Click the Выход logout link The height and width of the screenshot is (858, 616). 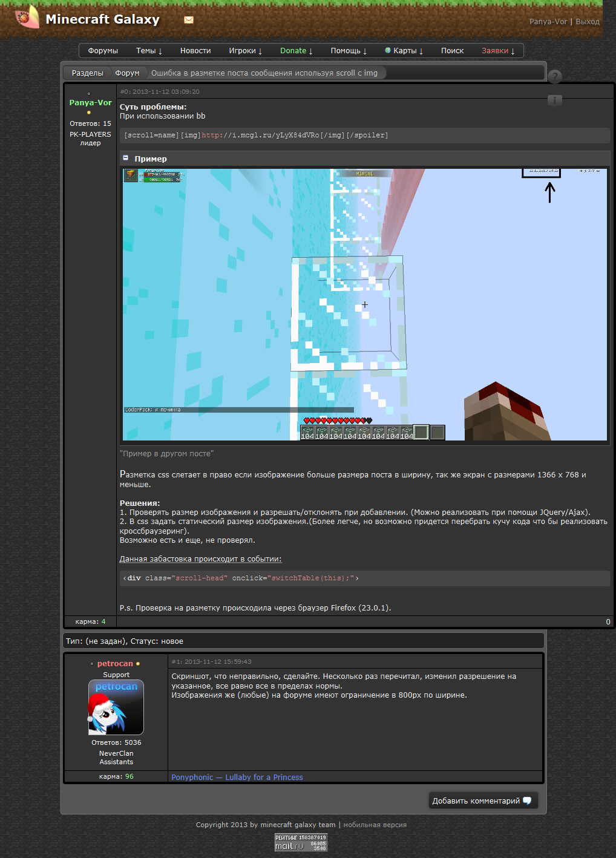click(588, 21)
